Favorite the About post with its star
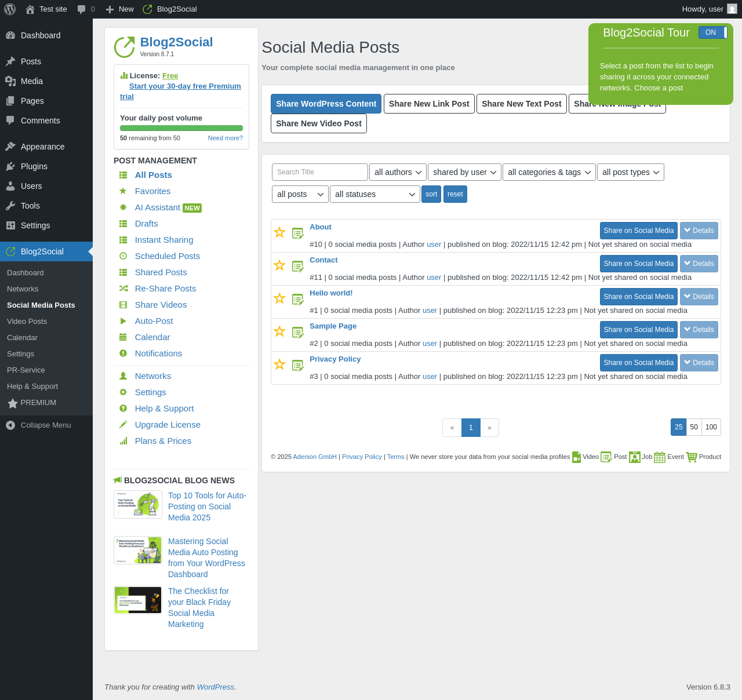The width and height of the screenshot is (742, 700). (279, 232)
